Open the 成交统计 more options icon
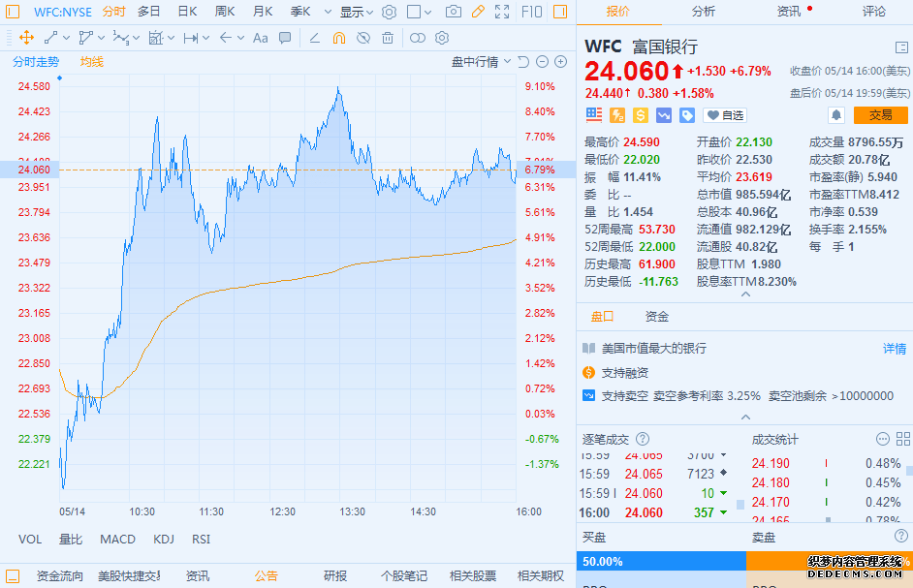Viewport: 913px width, 588px height. (883, 439)
